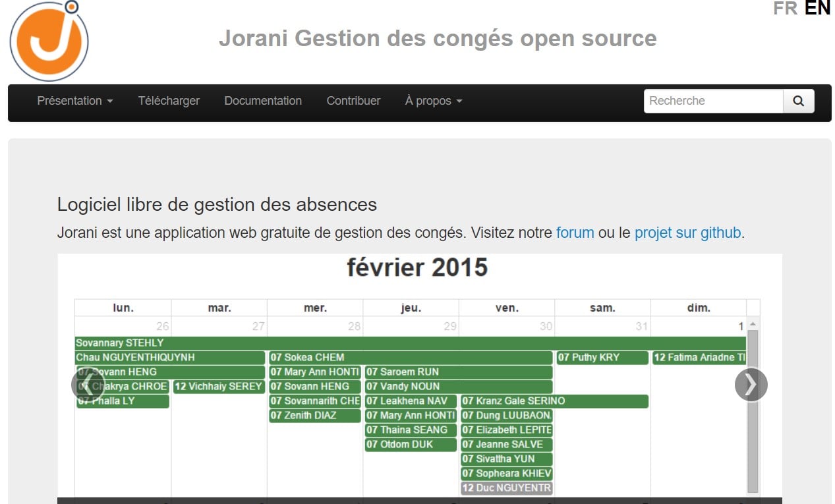The height and width of the screenshot is (504, 835).
Task: Click the 07 Puthy KRY event
Action: point(602,358)
